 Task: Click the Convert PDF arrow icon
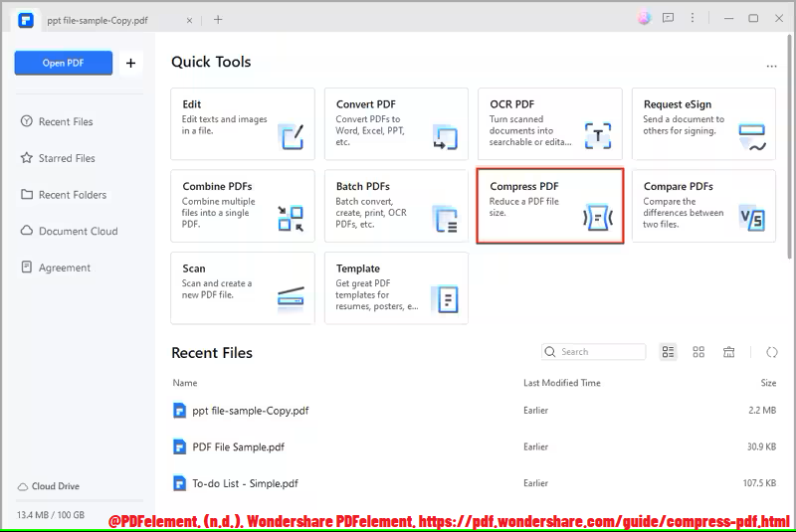[x=445, y=137]
